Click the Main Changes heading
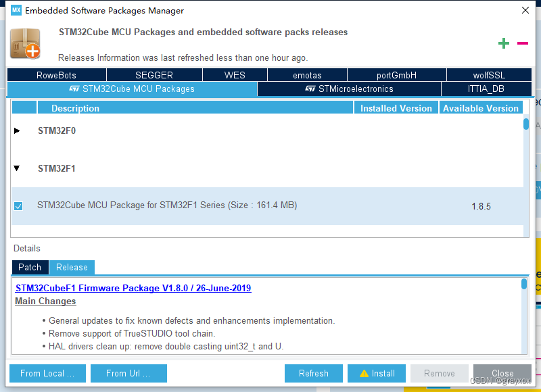This screenshot has width=541, height=392. pos(45,301)
